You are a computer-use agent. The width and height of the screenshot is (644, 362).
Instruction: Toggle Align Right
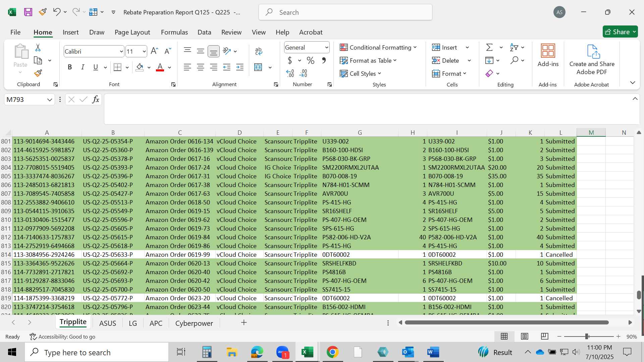click(x=214, y=67)
